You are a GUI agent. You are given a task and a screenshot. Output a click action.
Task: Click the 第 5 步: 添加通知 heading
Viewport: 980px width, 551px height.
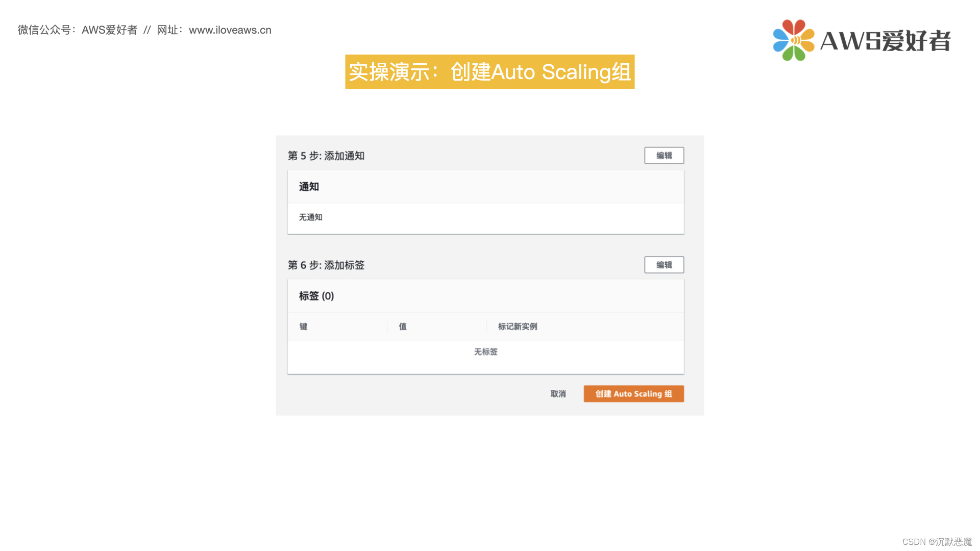[326, 156]
